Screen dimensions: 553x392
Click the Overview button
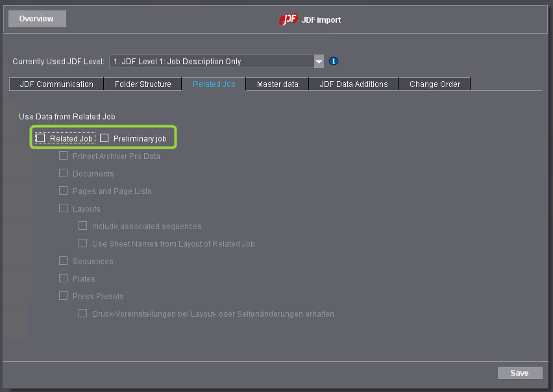36,18
